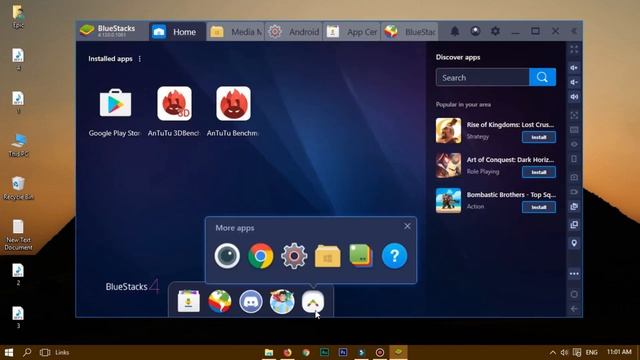Switch to Media Manager tab
The image size is (640, 360).
(236, 31)
